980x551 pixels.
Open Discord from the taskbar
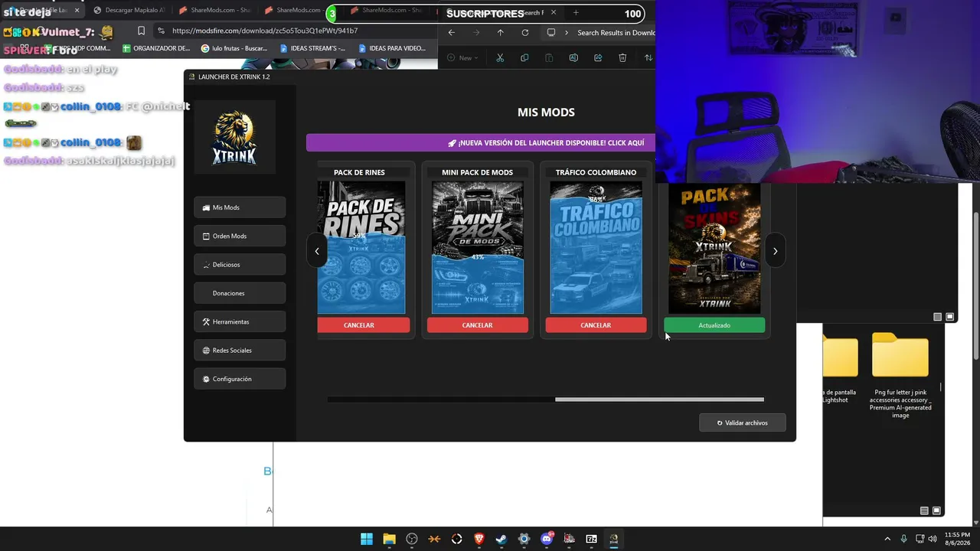(547, 539)
